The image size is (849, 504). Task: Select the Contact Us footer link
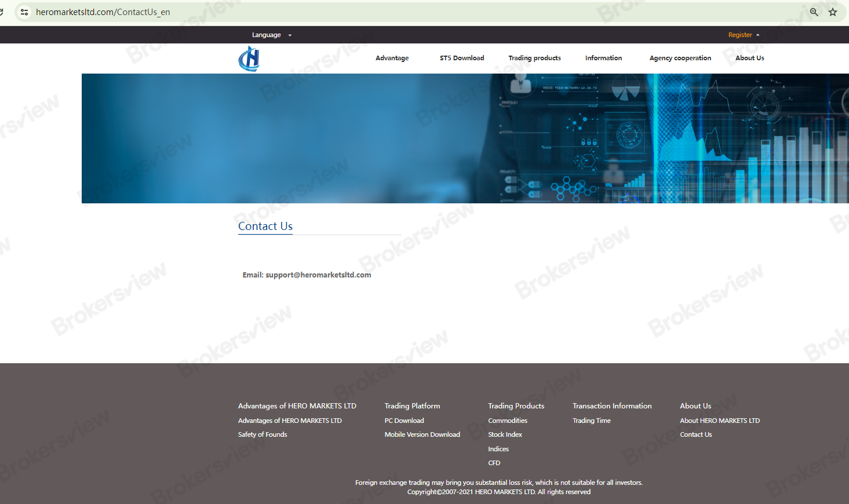(695, 434)
